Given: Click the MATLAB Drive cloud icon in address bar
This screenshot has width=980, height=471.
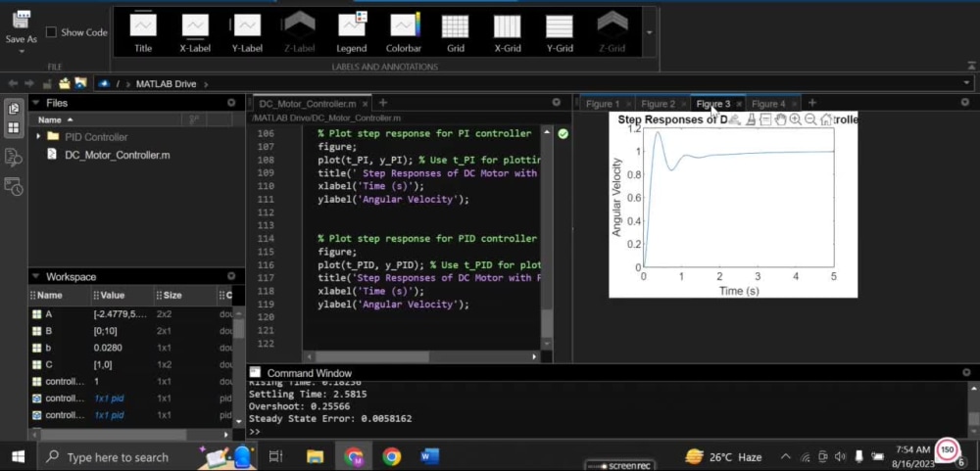Looking at the screenshot, I should 105,83.
